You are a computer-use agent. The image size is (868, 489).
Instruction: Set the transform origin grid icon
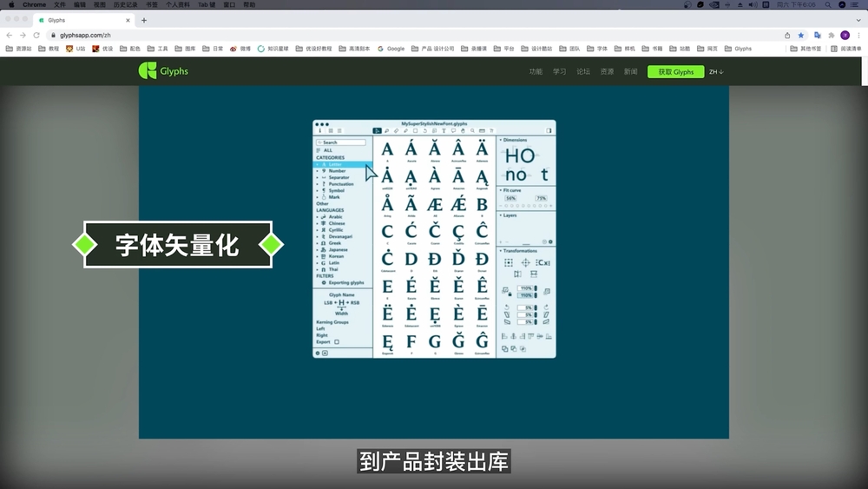tap(509, 262)
